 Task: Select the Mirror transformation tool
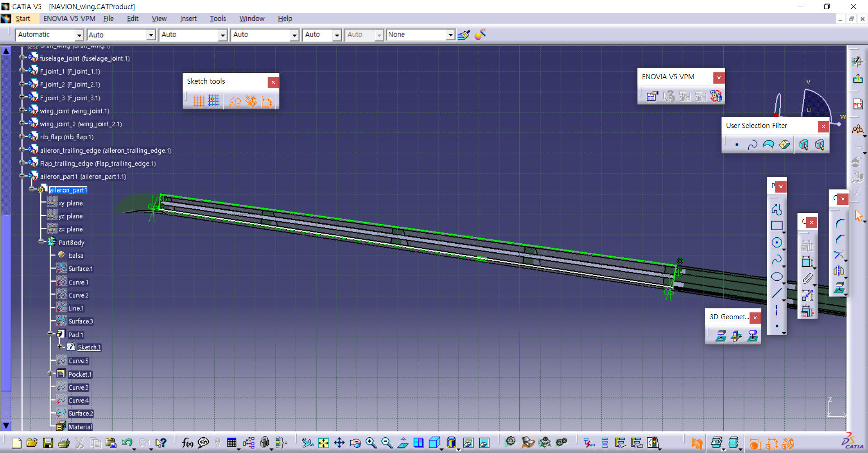(x=839, y=271)
